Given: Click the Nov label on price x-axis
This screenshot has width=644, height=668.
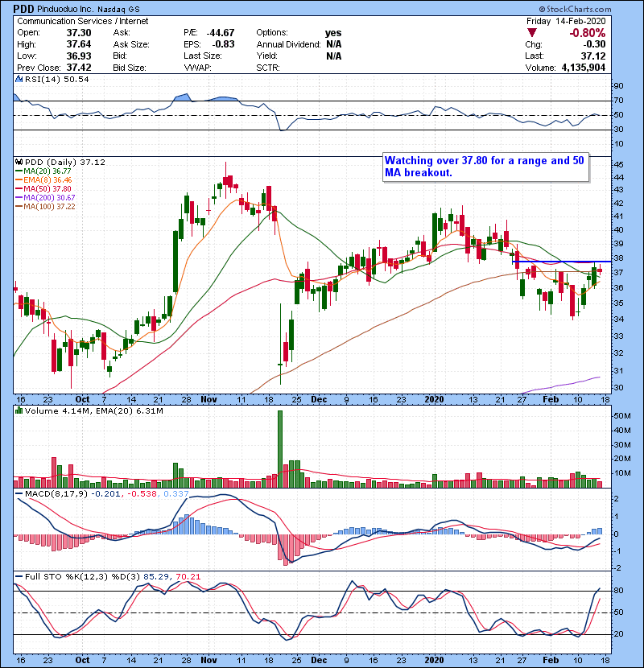Looking at the screenshot, I should tap(208, 400).
